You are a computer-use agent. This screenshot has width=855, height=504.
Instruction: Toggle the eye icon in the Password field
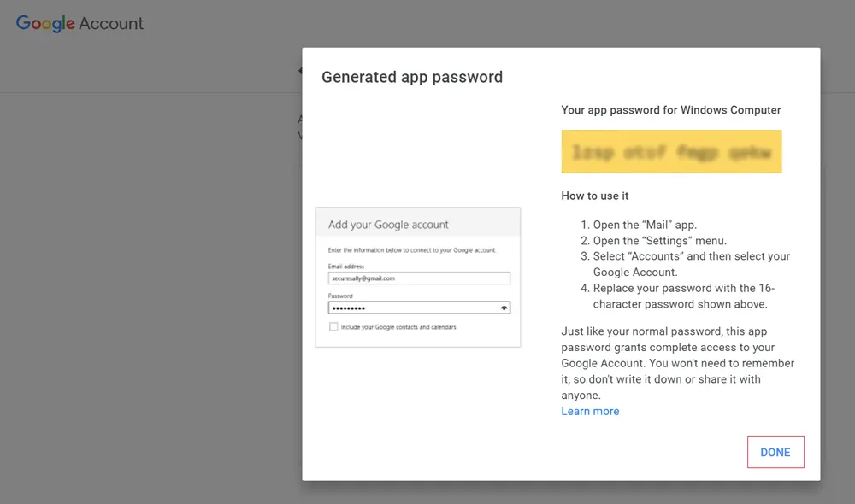click(504, 308)
